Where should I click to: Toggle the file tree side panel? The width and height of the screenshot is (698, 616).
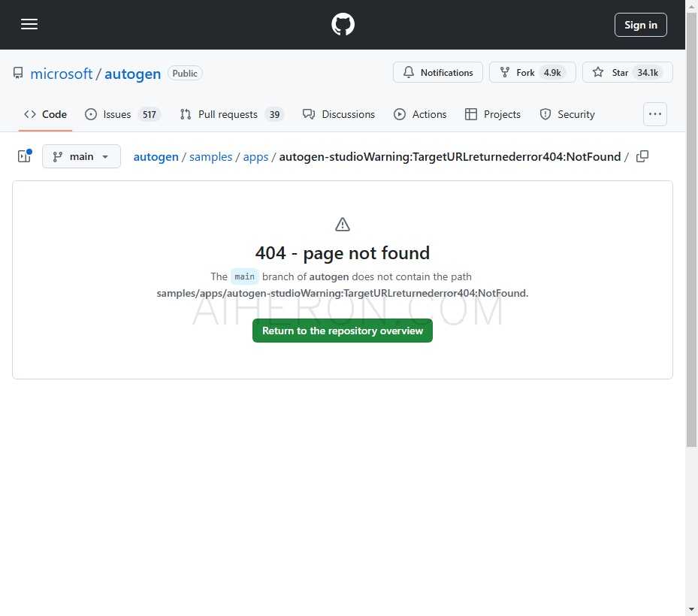[24, 156]
